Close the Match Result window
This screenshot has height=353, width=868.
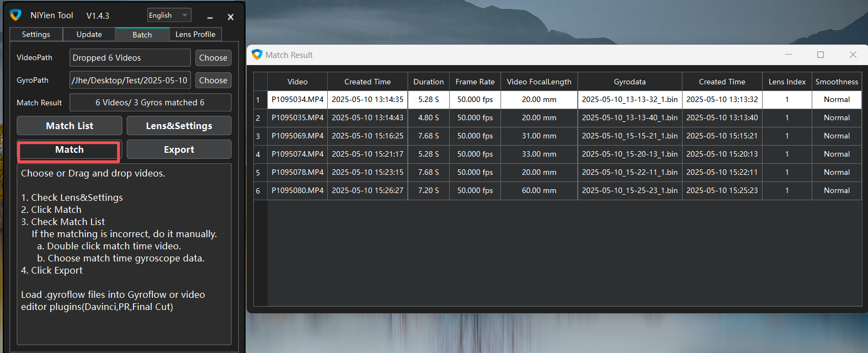tap(853, 55)
